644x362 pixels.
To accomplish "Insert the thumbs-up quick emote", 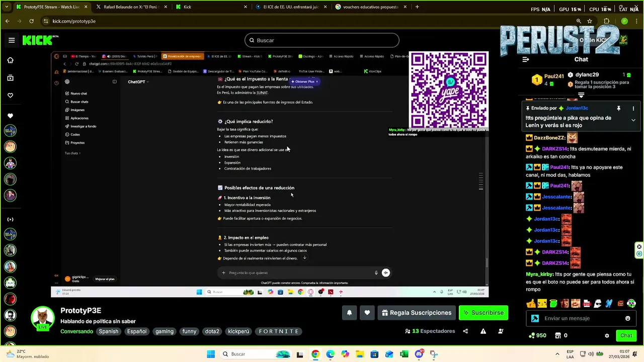I will (531, 303).
